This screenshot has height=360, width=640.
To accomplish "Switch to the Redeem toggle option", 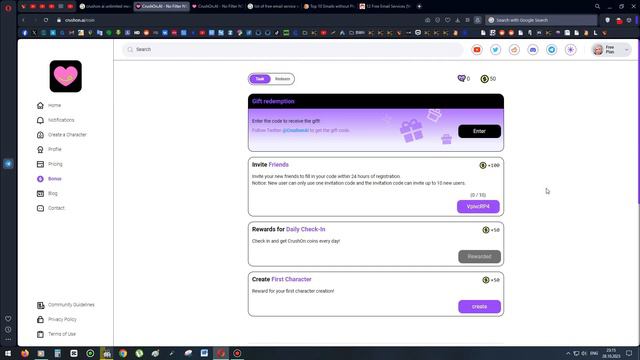I will (282, 79).
